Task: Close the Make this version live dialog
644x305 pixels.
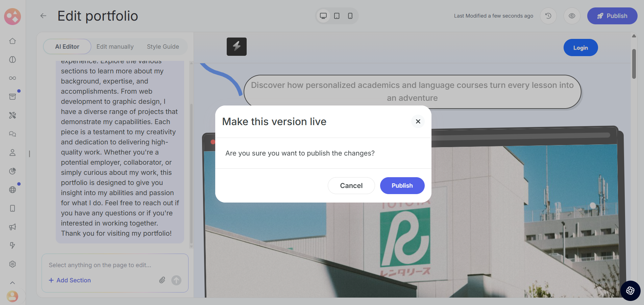Action: pyautogui.click(x=418, y=121)
